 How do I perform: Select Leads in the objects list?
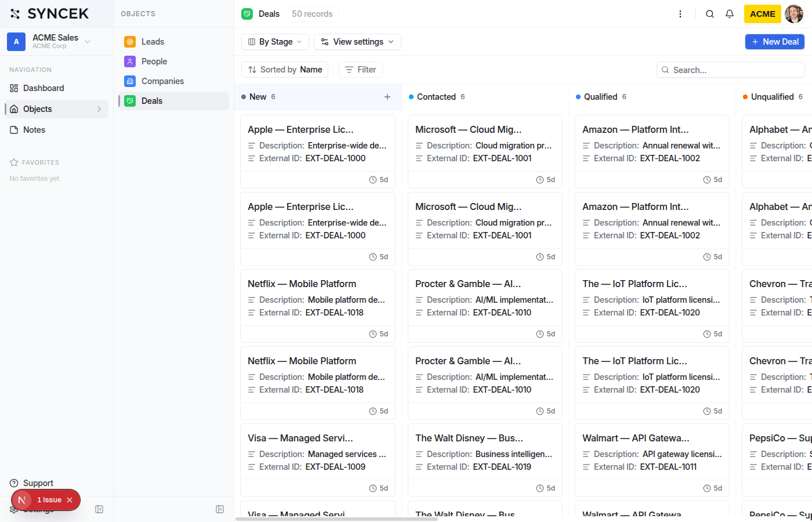pyautogui.click(x=173, y=42)
